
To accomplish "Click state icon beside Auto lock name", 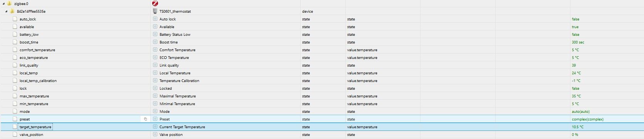I will coord(155,19).
